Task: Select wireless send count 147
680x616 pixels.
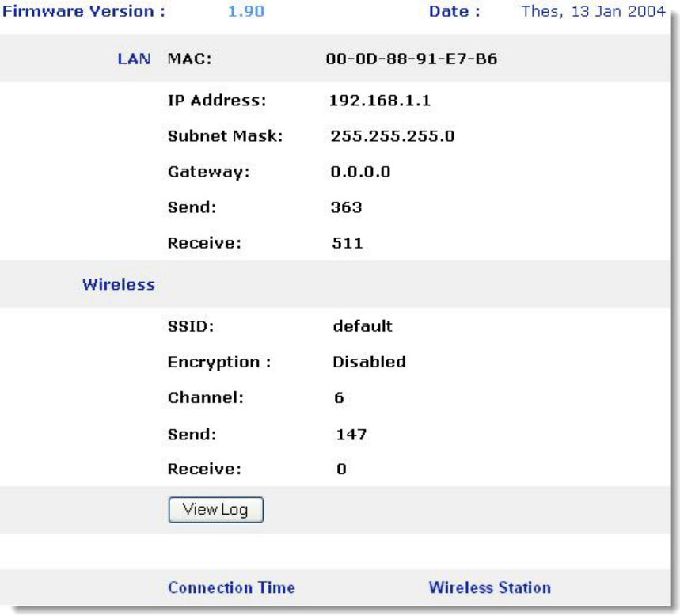Action: [351, 434]
